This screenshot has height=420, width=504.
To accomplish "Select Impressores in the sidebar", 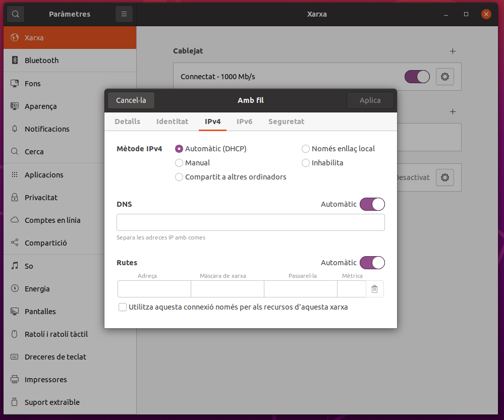I will 45,380.
